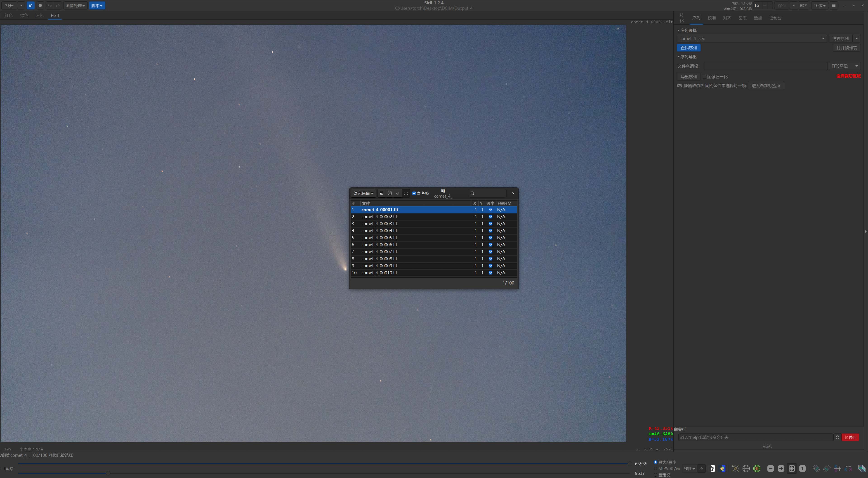
Task: Rotate image clockwise icon
Action: [827, 469]
